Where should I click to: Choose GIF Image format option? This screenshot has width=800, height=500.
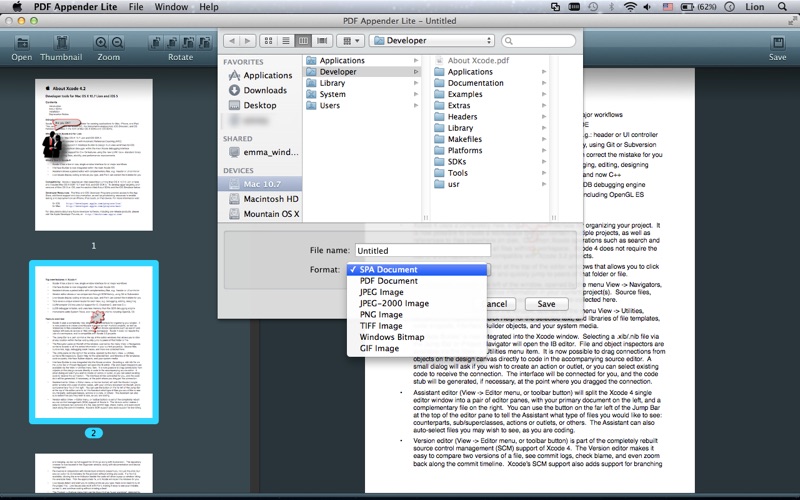417,348
